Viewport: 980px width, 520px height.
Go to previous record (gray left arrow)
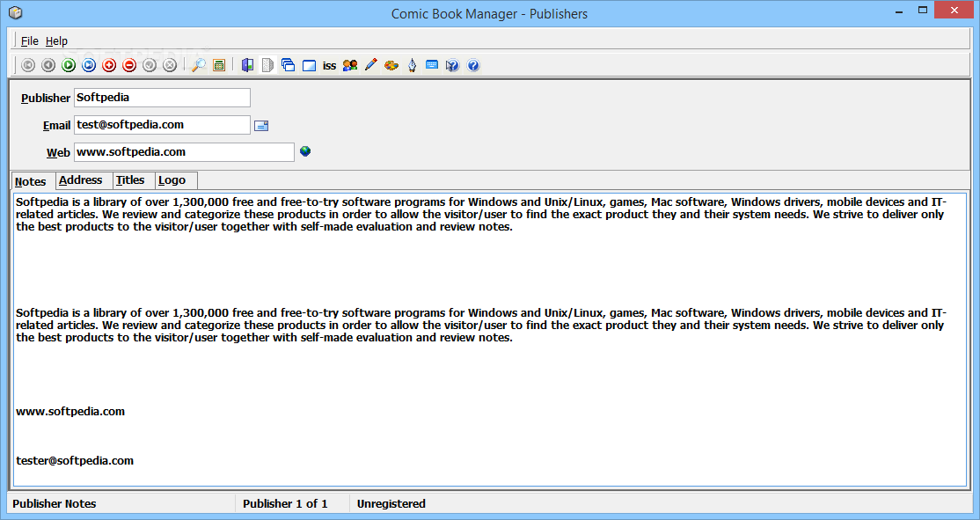(x=48, y=65)
